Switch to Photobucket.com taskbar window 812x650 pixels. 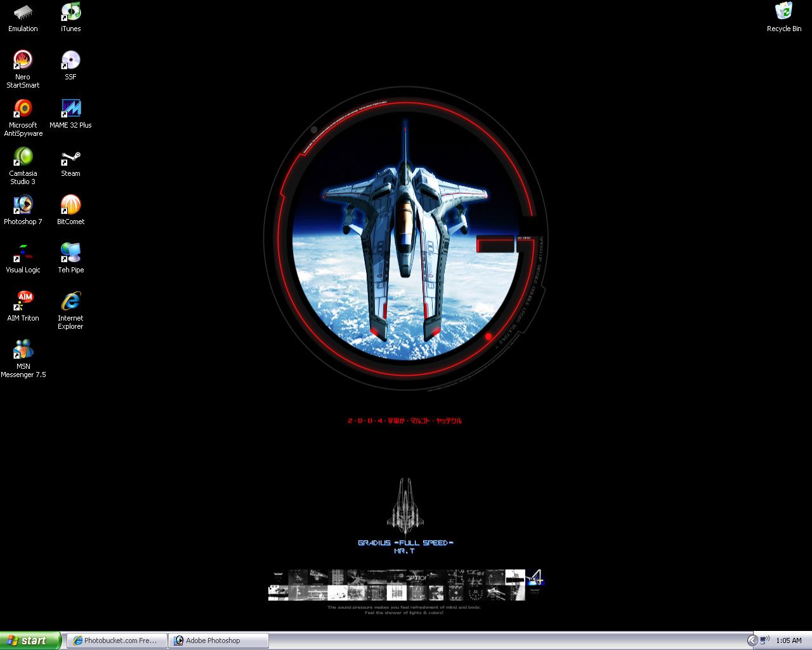[117, 640]
